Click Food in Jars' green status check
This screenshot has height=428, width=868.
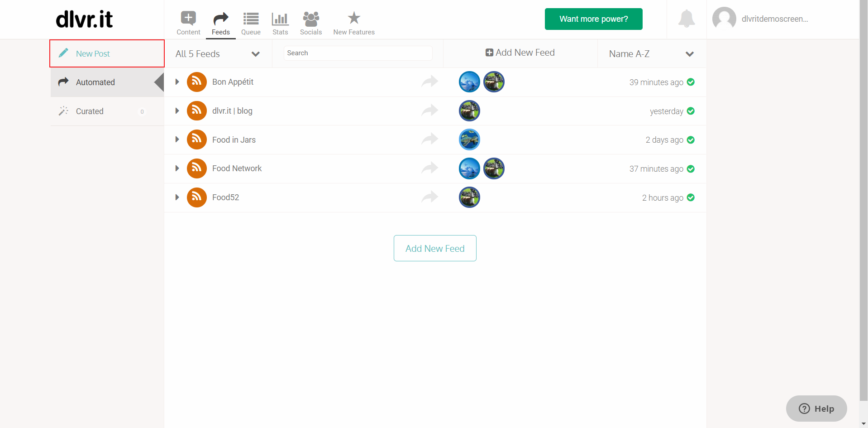[x=691, y=140]
